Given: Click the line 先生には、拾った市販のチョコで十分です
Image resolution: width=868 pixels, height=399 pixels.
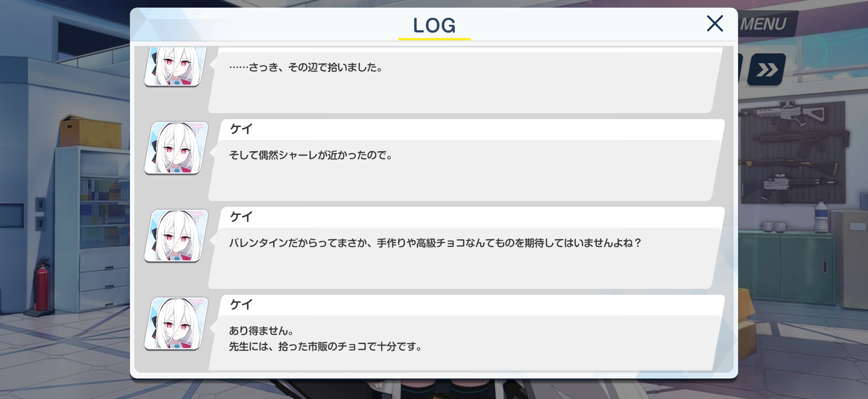Looking at the screenshot, I should 325,346.
